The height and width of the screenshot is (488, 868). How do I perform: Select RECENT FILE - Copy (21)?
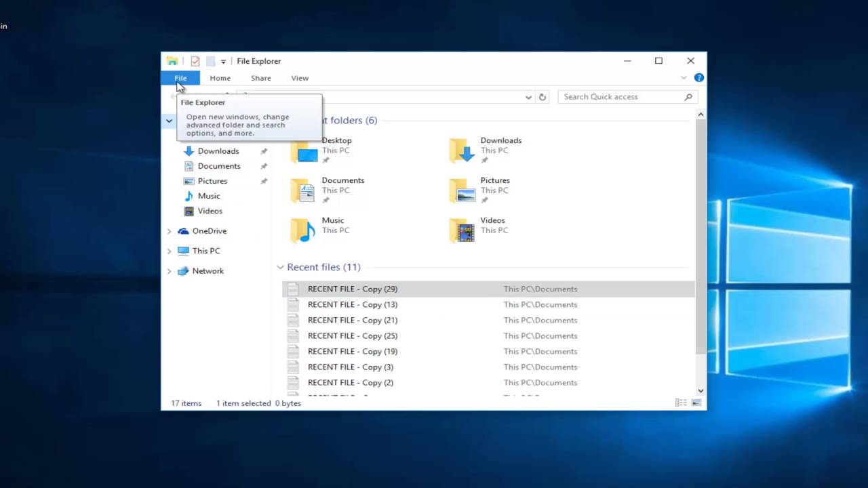[488, 320]
